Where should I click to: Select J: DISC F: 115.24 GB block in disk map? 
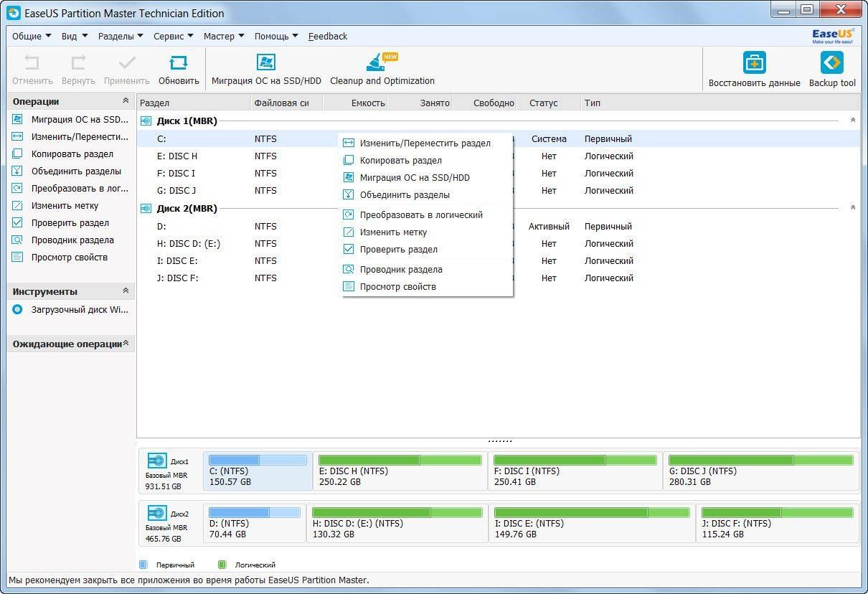pyautogui.click(x=777, y=523)
